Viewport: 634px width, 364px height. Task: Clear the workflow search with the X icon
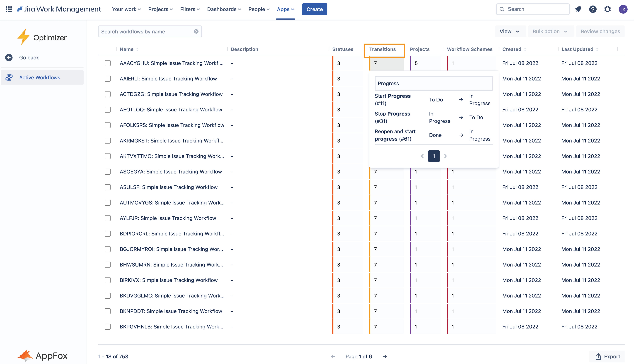pos(196,31)
